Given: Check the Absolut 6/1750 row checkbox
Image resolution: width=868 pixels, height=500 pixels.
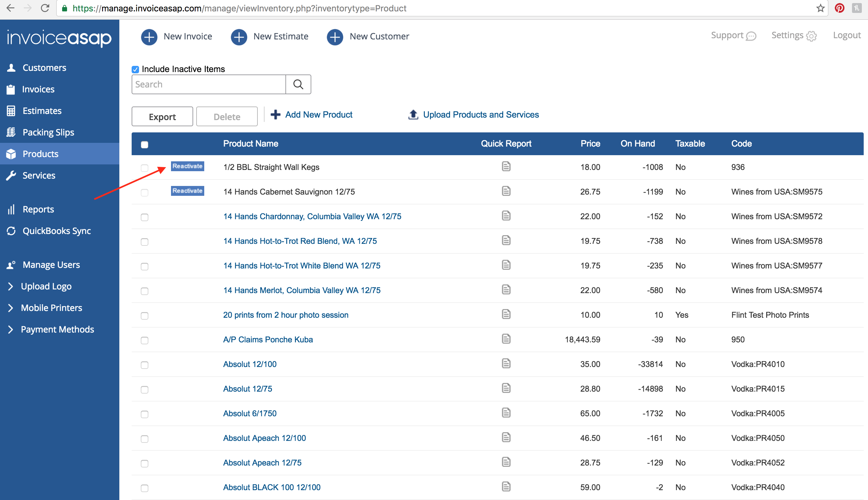Looking at the screenshot, I should [x=145, y=414].
